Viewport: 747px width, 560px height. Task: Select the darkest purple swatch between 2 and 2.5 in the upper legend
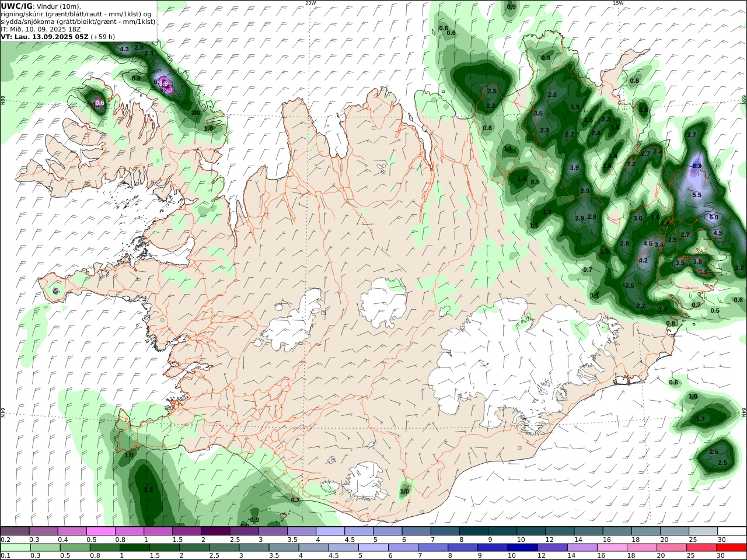pyautogui.click(x=215, y=531)
